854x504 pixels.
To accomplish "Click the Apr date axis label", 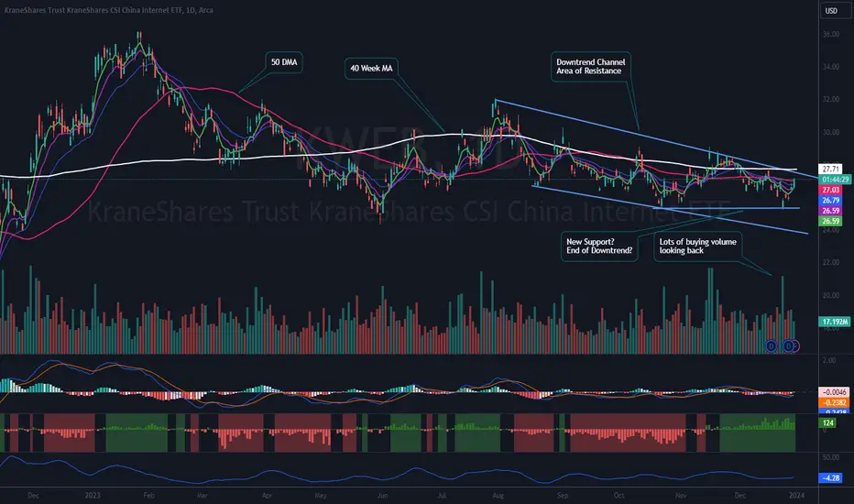I will point(267,495).
